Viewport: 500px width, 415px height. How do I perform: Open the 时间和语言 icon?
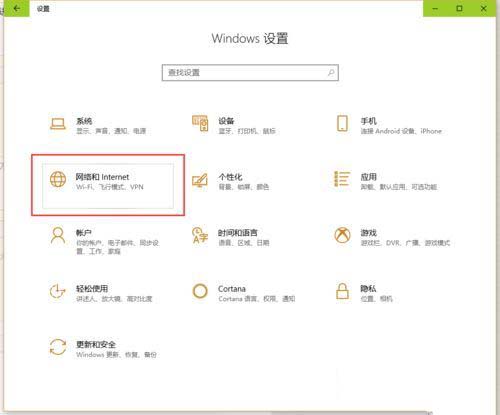point(200,235)
